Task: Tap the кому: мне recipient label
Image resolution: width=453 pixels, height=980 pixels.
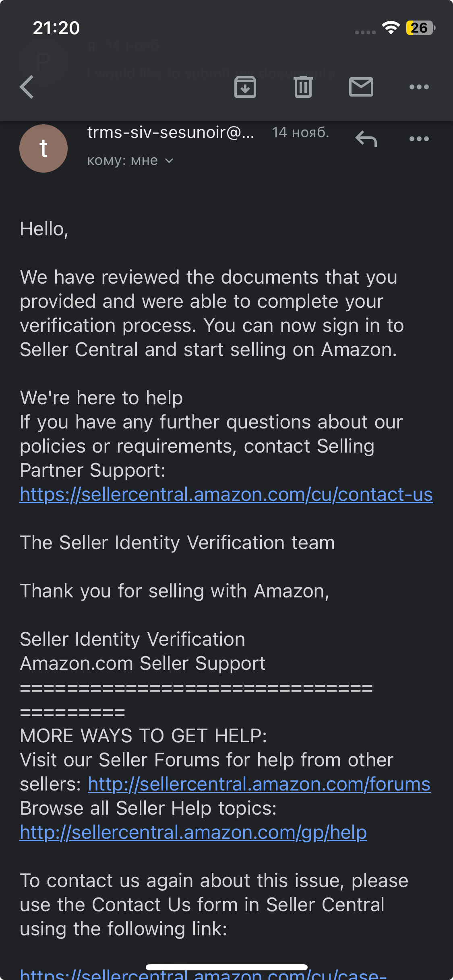Action: pos(122,161)
